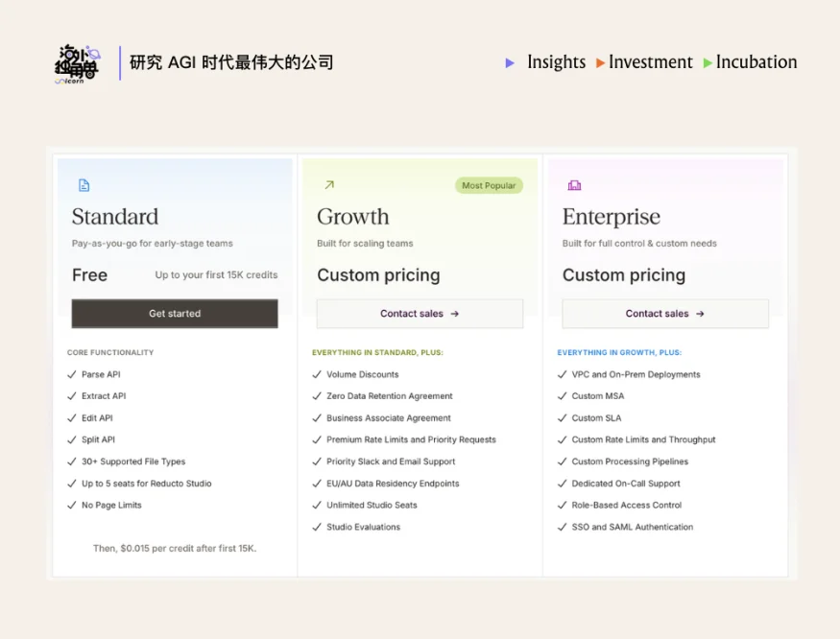The height and width of the screenshot is (639, 840).
Task: Select the Incubation nav item
Action: [756, 62]
